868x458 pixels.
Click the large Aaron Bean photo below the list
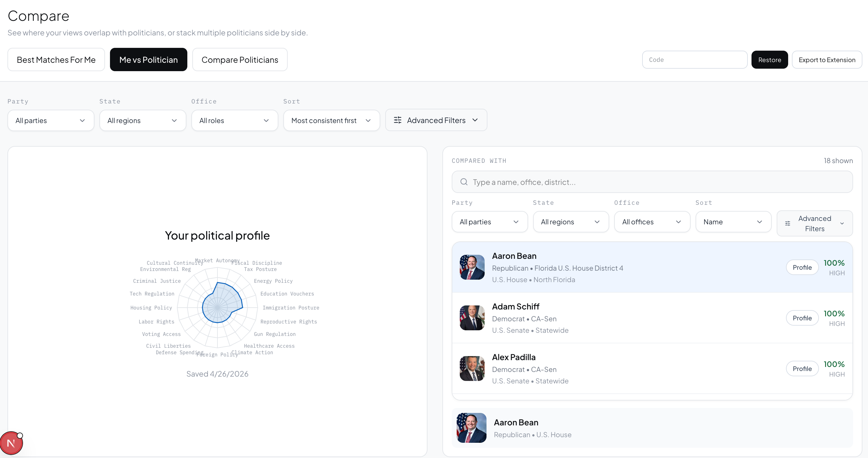click(471, 428)
